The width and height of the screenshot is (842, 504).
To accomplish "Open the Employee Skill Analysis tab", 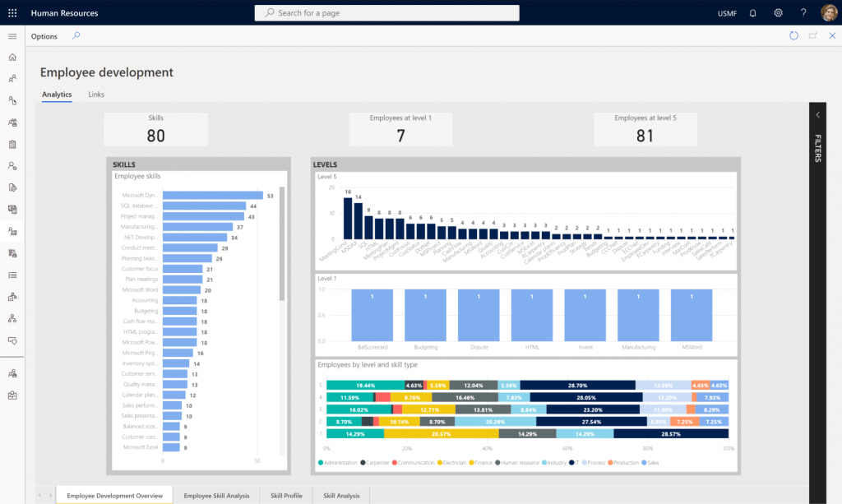I will click(216, 495).
